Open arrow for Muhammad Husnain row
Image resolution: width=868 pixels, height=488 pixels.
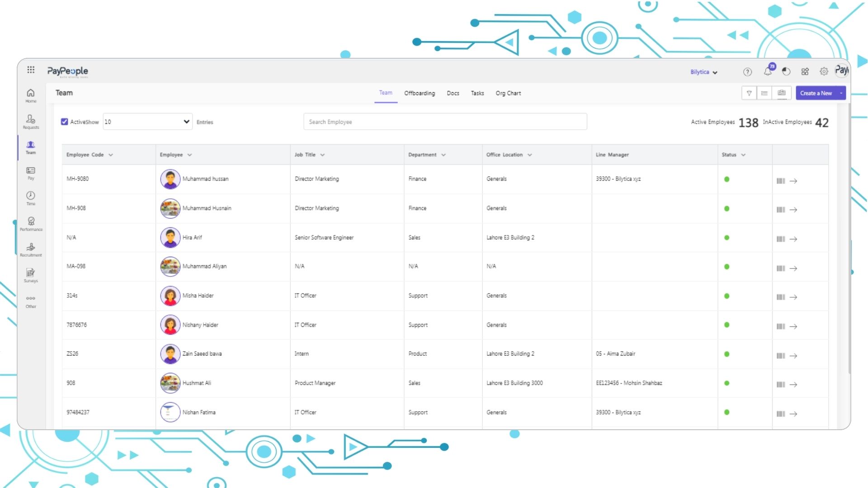coord(793,210)
